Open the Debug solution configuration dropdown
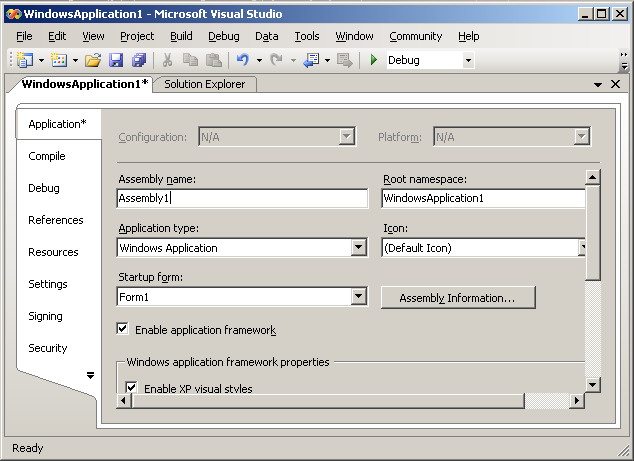 point(468,61)
